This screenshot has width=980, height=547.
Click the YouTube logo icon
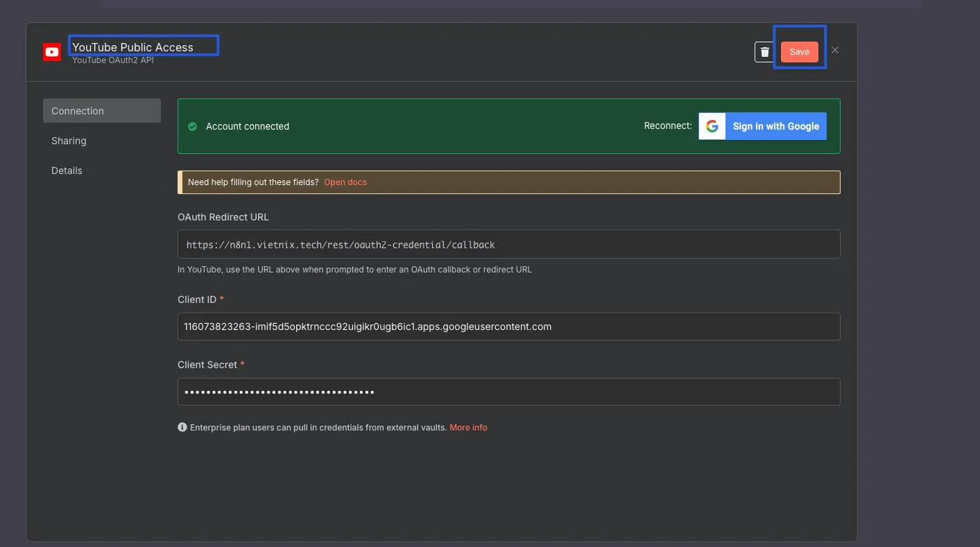tap(52, 52)
